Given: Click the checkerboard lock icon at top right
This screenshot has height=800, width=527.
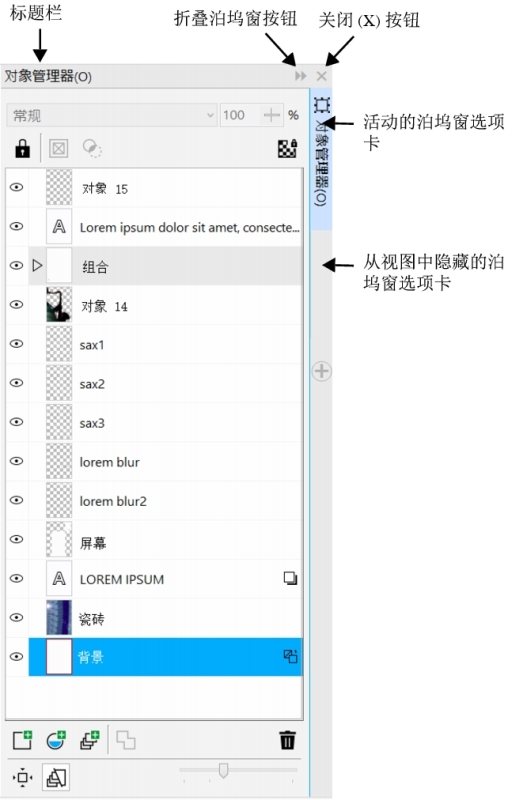Looking at the screenshot, I should click(x=288, y=148).
